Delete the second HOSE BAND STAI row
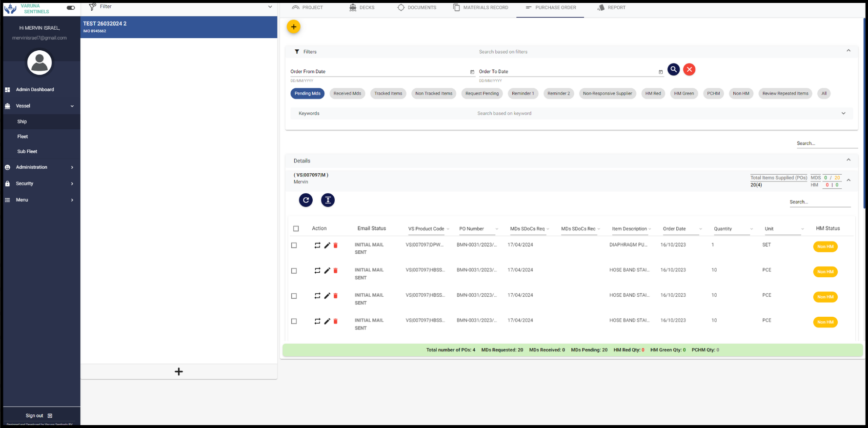Image resolution: width=868 pixels, height=428 pixels. [336, 296]
